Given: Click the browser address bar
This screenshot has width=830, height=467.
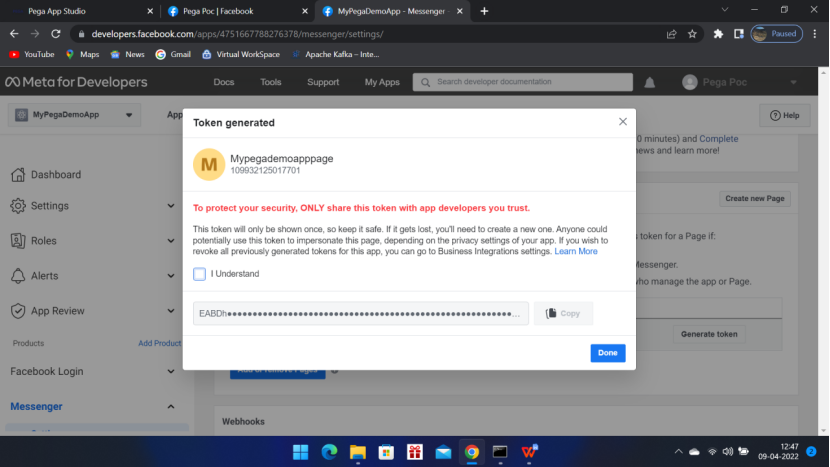Looking at the screenshot, I should point(371,34).
